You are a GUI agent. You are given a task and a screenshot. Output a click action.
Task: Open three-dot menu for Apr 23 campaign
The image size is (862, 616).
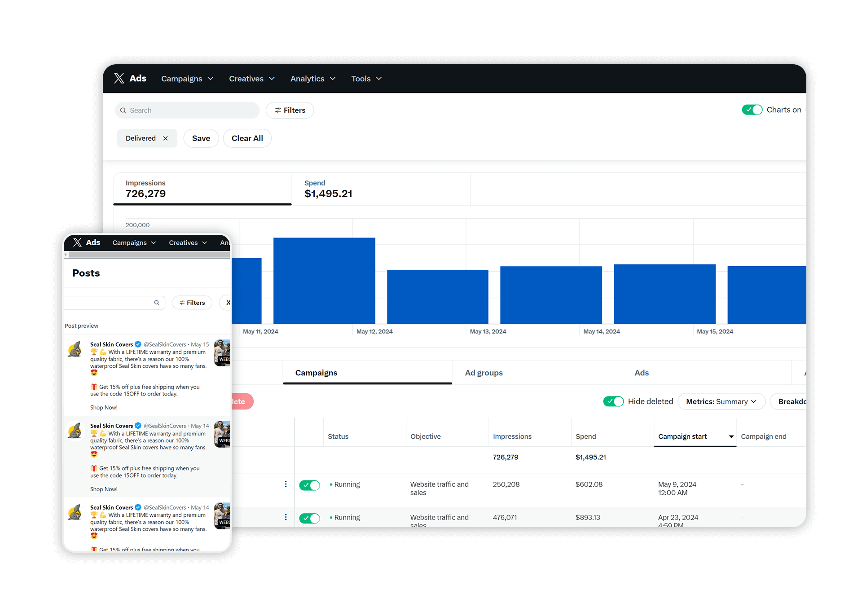pyautogui.click(x=286, y=517)
